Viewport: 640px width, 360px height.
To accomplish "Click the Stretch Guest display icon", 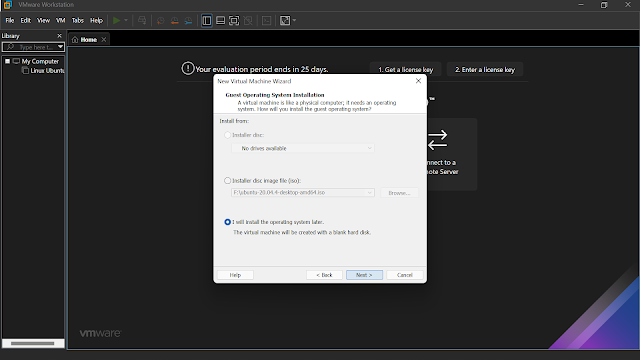I will point(285,20).
